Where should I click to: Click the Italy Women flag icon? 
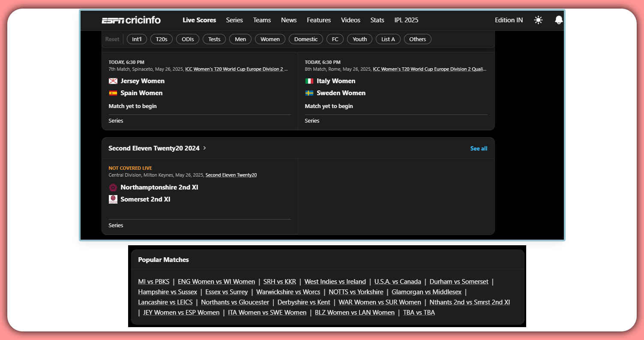point(309,81)
